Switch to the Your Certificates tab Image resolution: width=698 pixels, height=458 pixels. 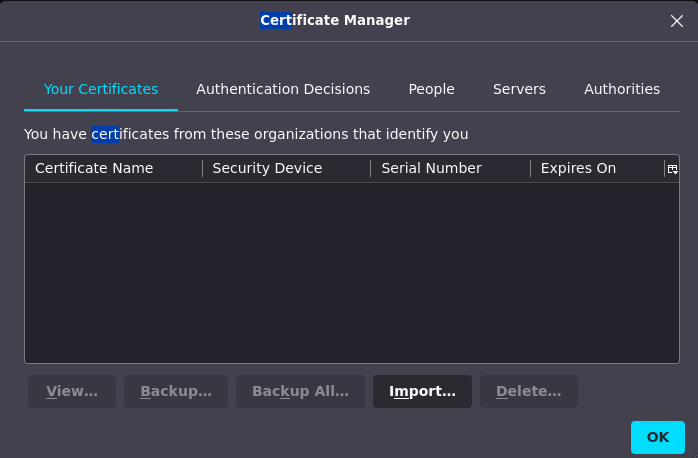101,89
